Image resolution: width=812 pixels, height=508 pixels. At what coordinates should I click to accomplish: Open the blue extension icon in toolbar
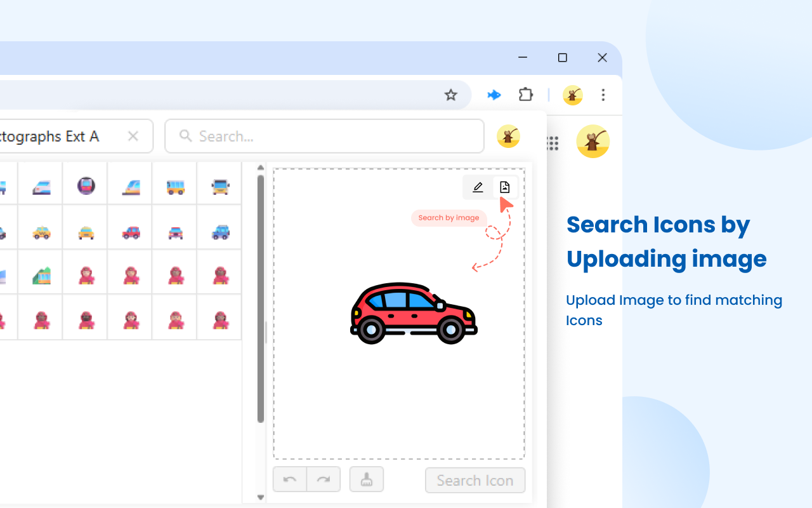click(494, 95)
